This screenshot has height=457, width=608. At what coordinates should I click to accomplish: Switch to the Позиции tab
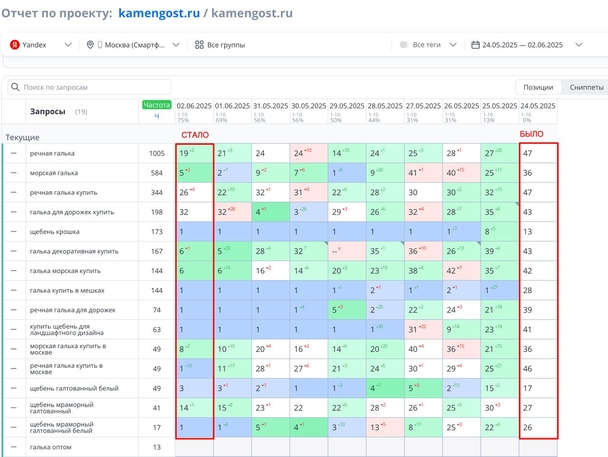(x=538, y=88)
